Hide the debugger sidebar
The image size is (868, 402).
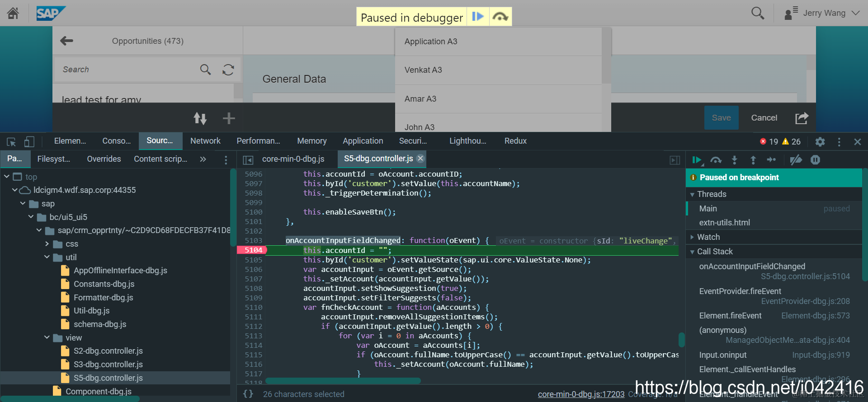pyautogui.click(x=675, y=160)
